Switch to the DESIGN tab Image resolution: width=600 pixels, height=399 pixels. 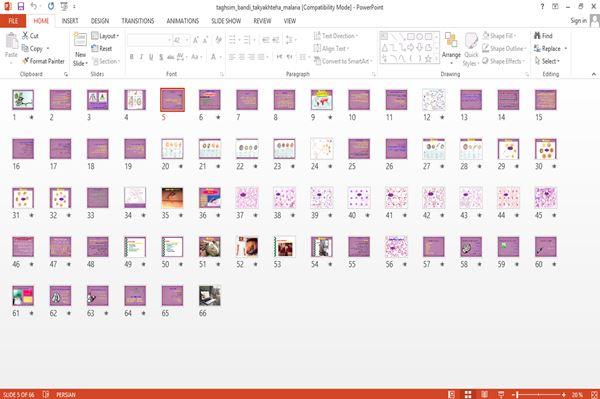point(100,21)
